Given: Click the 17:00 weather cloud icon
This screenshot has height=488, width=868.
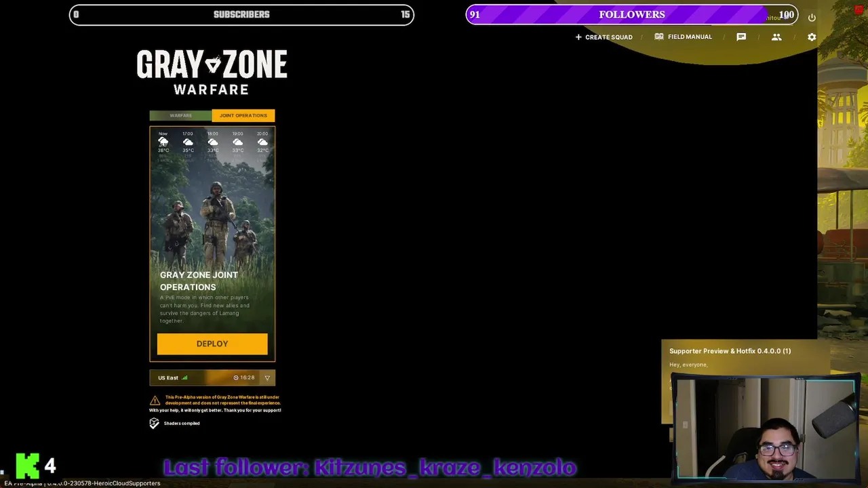Looking at the screenshot, I should (188, 142).
